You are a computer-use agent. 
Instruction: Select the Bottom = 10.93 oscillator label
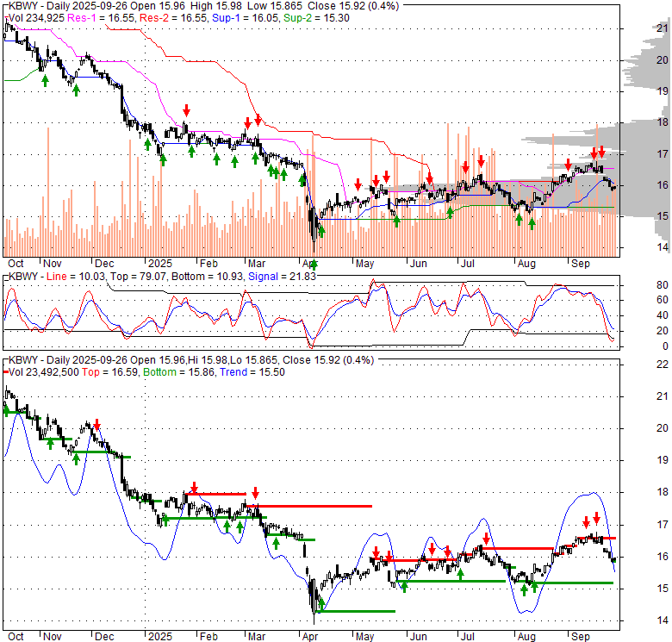[207, 277]
